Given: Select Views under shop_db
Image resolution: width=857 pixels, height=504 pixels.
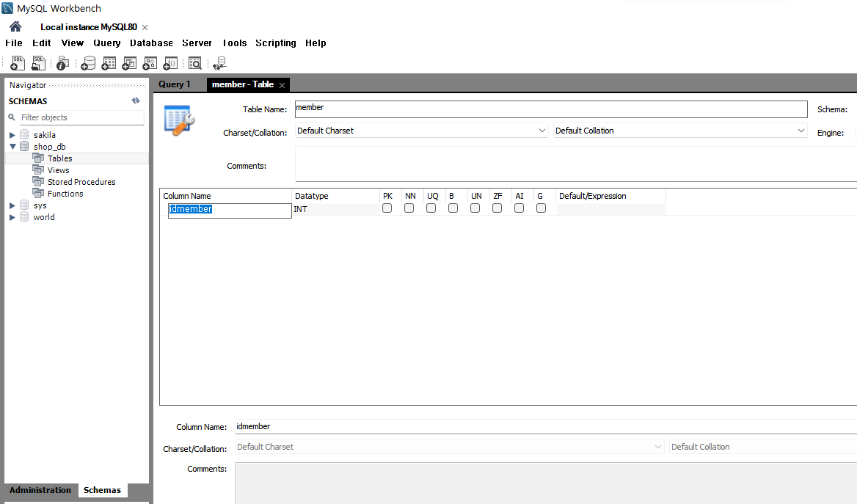Looking at the screenshot, I should (x=58, y=170).
